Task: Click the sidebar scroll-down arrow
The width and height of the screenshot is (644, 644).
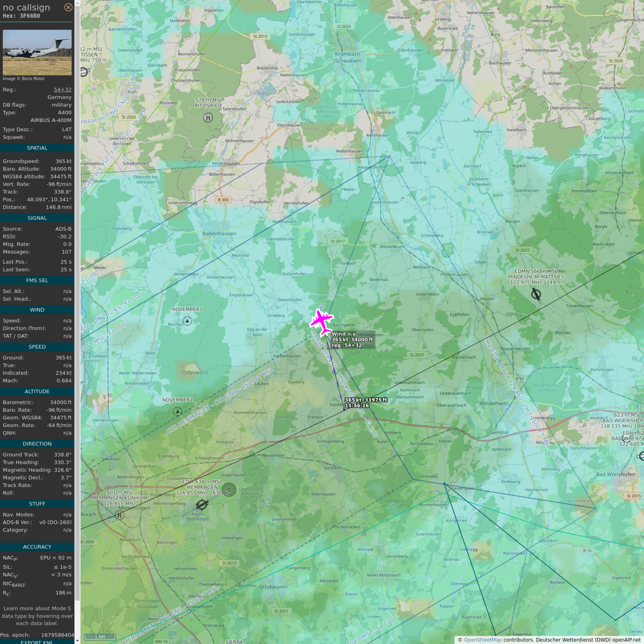Action: [x=77, y=640]
